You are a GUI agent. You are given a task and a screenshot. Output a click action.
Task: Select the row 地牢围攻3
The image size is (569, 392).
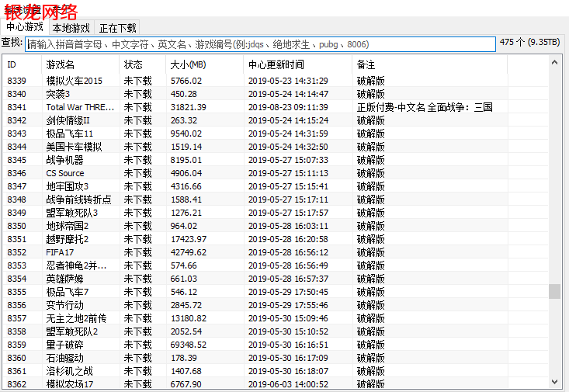click(x=275, y=186)
